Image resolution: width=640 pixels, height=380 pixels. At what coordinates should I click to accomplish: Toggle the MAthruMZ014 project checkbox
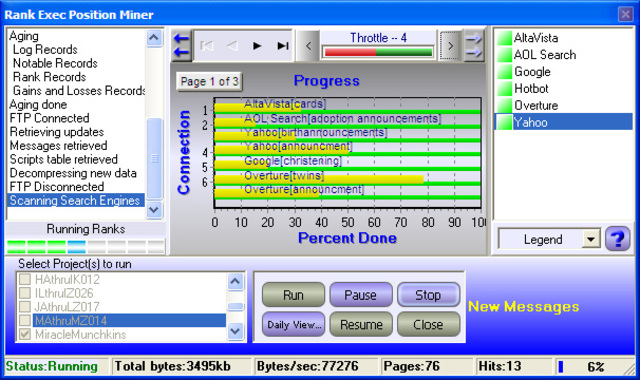(25, 320)
